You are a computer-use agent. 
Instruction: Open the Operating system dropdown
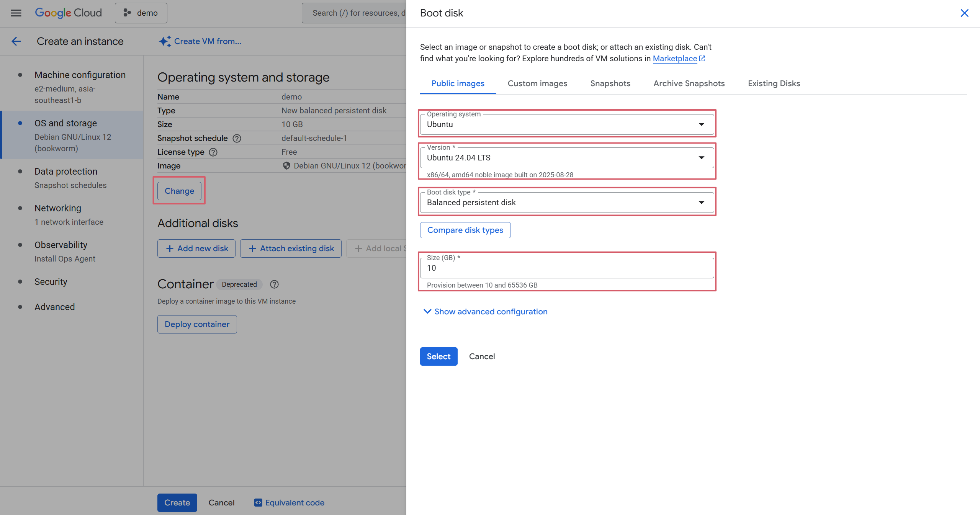[x=567, y=124]
